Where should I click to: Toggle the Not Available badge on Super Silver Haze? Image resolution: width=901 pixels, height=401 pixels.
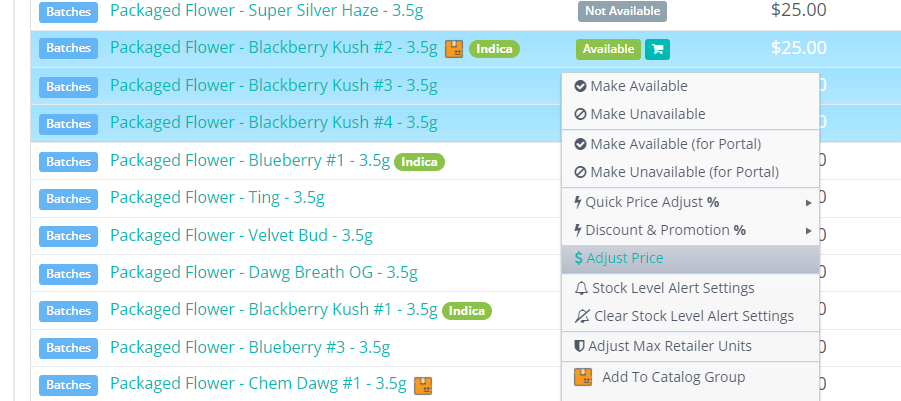pos(622,11)
